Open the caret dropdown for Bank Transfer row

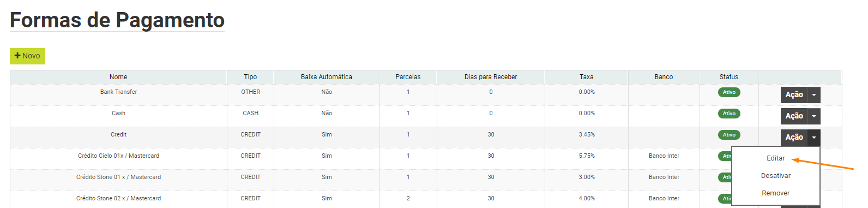click(x=814, y=95)
